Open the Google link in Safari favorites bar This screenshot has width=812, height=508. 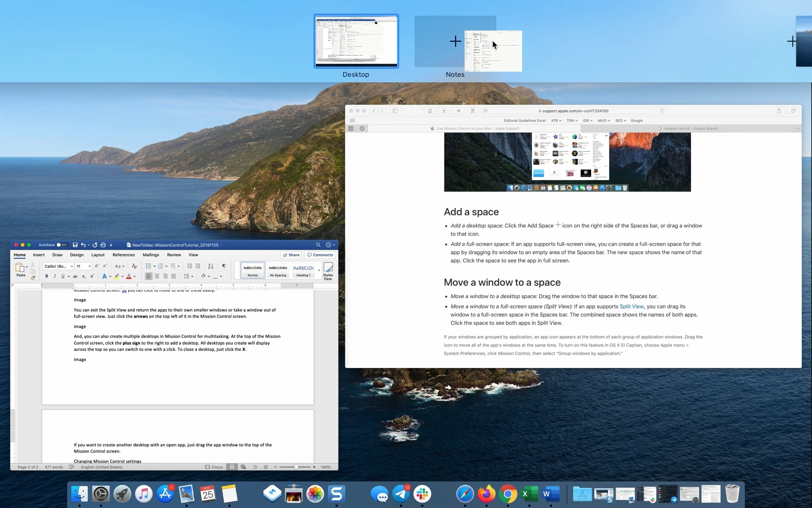[637, 120]
